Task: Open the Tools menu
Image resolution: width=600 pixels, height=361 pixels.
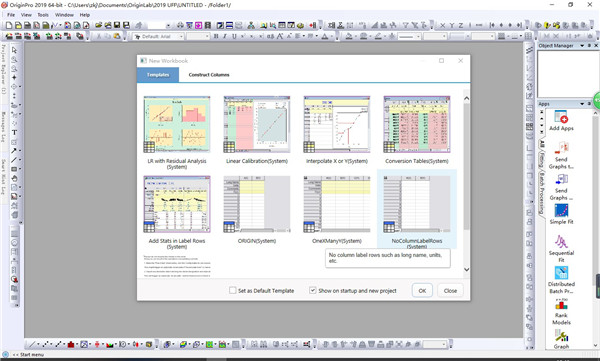Action: pyautogui.click(x=43, y=15)
